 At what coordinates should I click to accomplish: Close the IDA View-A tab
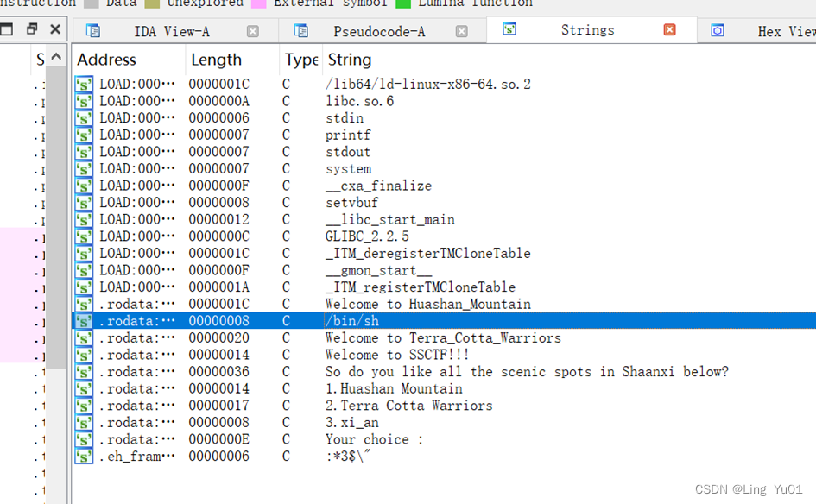click(x=253, y=31)
